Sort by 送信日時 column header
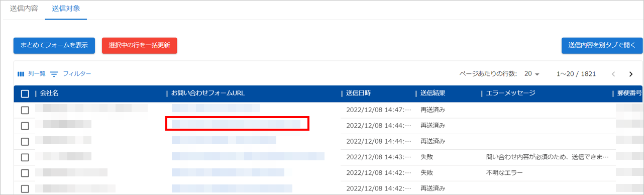The width and height of the screenshot is (644, 195). pos(359,93)
